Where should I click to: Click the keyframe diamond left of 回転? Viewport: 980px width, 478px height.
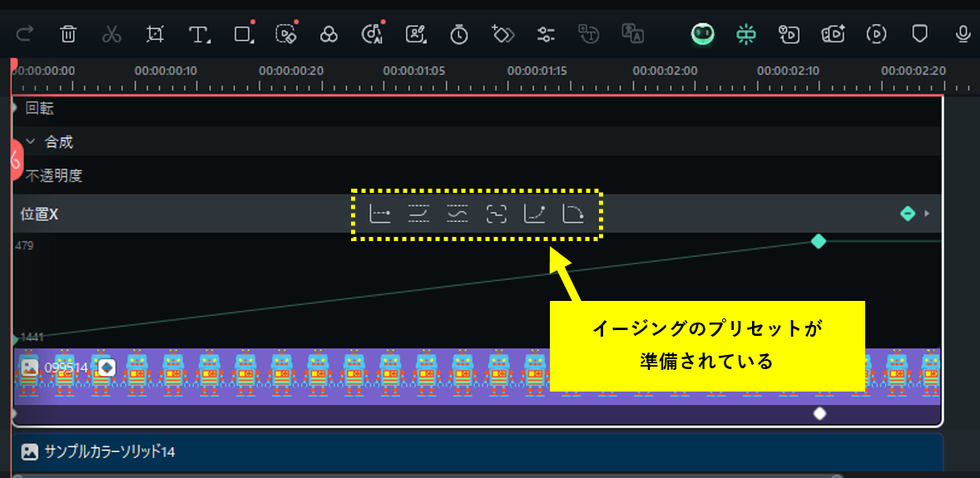[14, 107]
